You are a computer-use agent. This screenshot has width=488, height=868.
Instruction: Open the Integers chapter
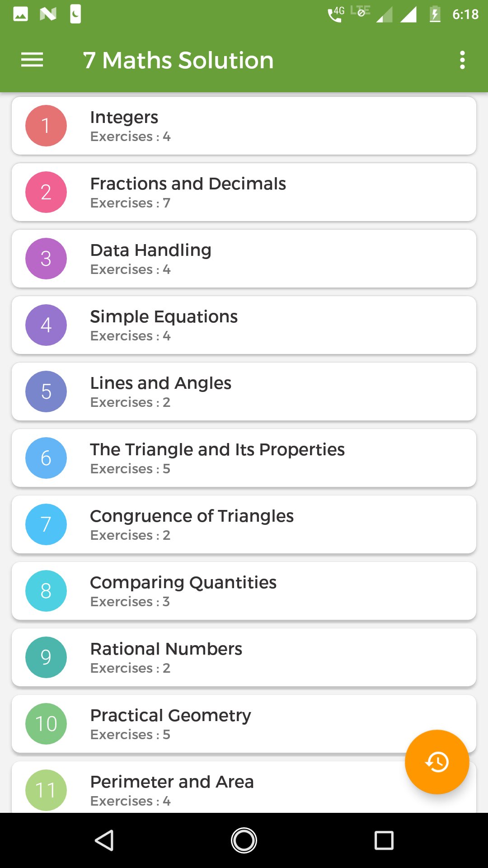244,126
